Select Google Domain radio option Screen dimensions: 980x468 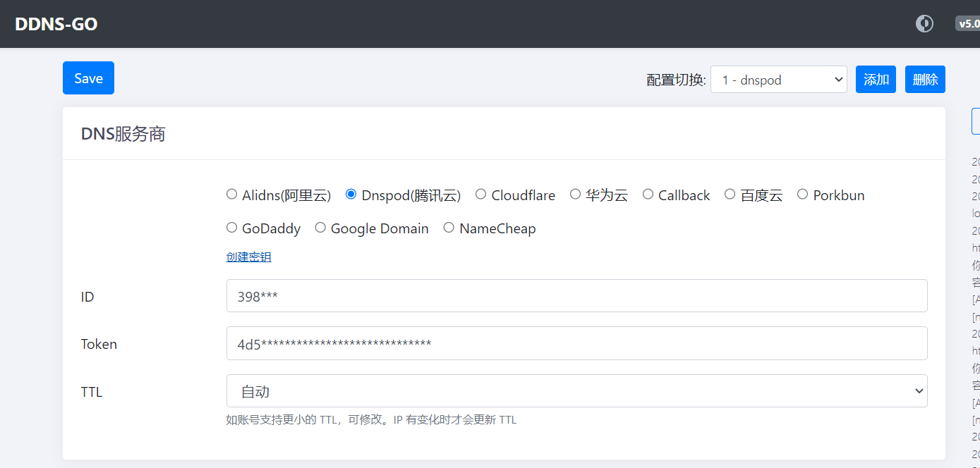click(320, 228)
